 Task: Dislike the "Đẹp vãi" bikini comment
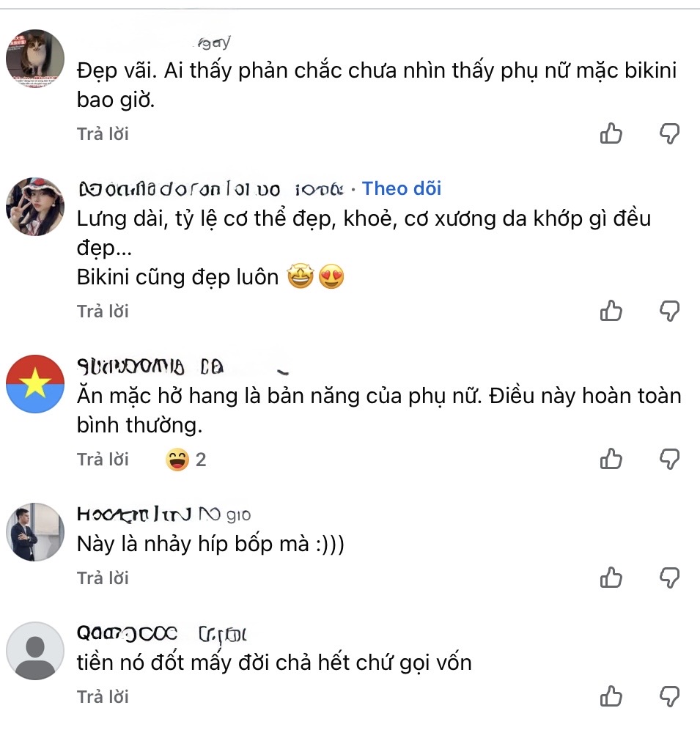click(x=670, y=133)
